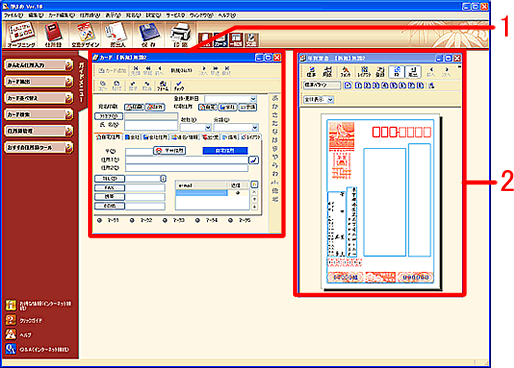Screen dimensions: 514x368
Task: Expand the small arrow beside TEL field
Action: pyautogui.click(x=163, y=179)
